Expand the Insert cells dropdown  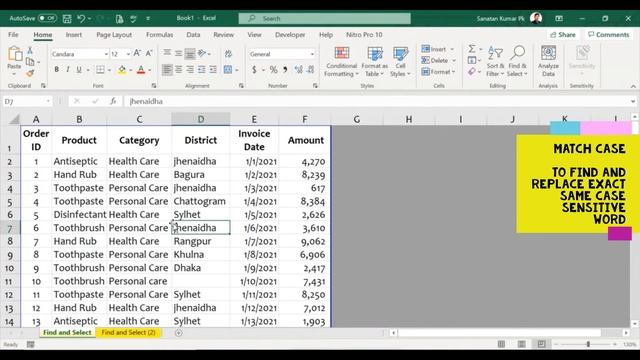[x=452, y=49]
